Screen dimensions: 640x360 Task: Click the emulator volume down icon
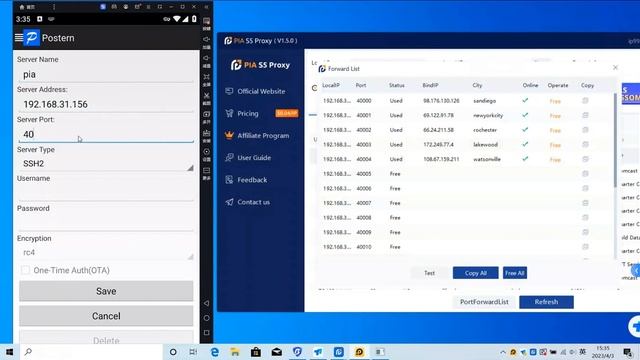coord(207,58)
